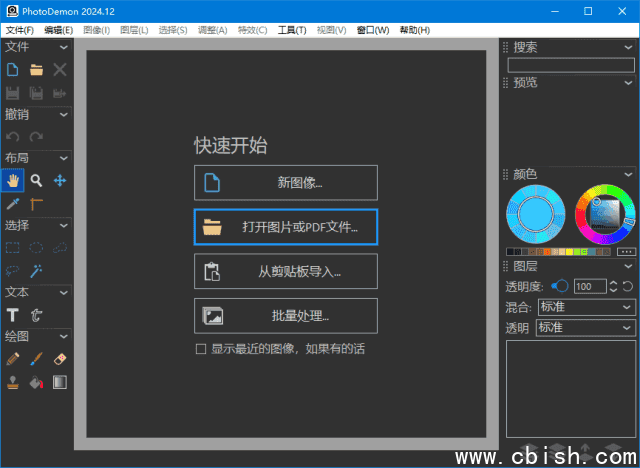Collapse the 文件 tool panel chevron
The width and height of the screenshot is (640, 468).
(x=64, y=47)
